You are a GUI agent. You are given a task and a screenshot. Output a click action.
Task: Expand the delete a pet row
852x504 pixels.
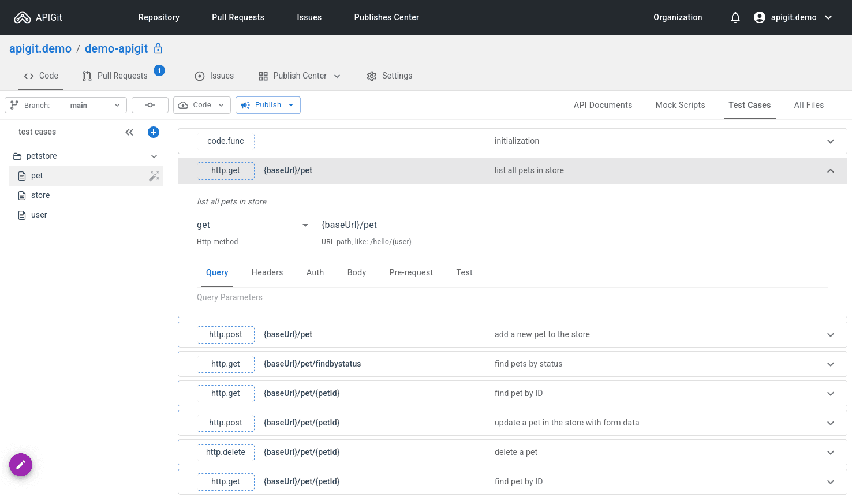click(x=830, y=453)
